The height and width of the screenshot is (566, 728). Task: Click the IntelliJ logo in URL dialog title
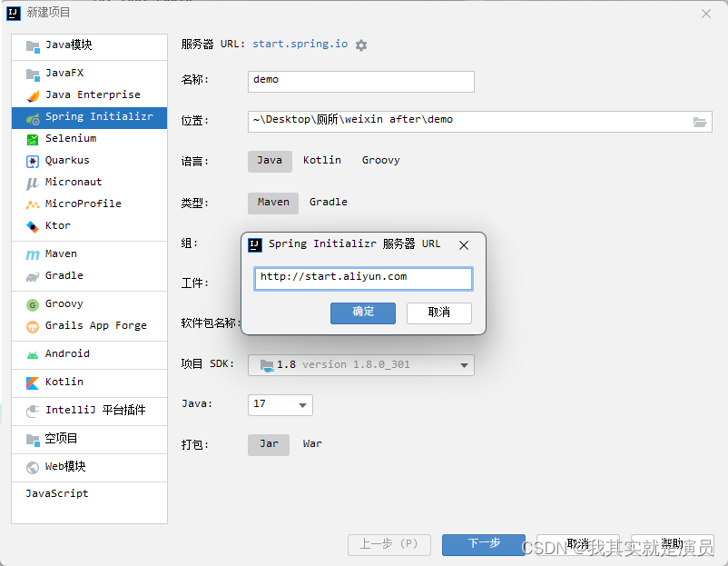tap(255, 245)
